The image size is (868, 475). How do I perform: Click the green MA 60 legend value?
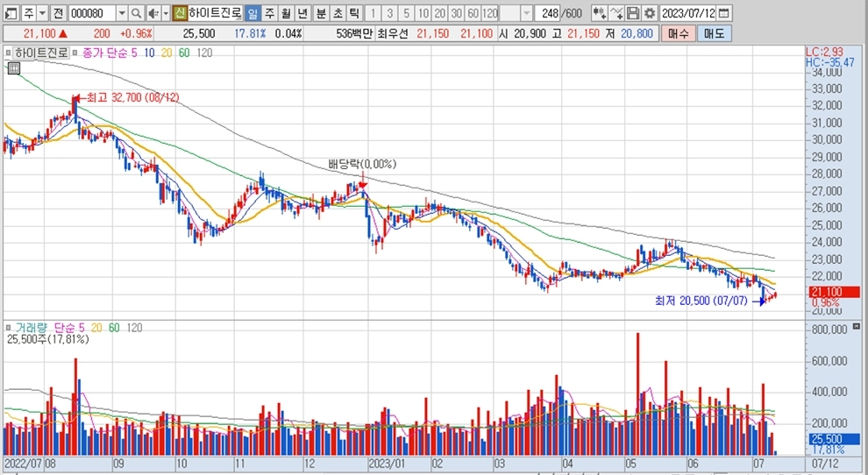pyautogui.click(x=184, y=53)
